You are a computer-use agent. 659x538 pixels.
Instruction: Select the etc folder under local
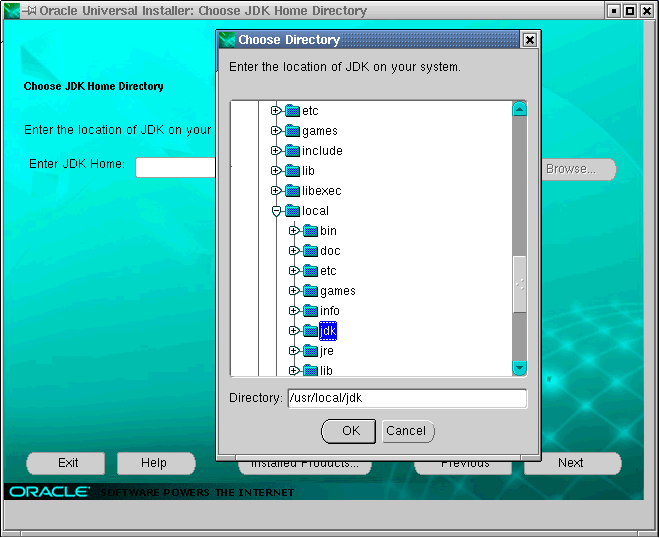pos(328,271)
